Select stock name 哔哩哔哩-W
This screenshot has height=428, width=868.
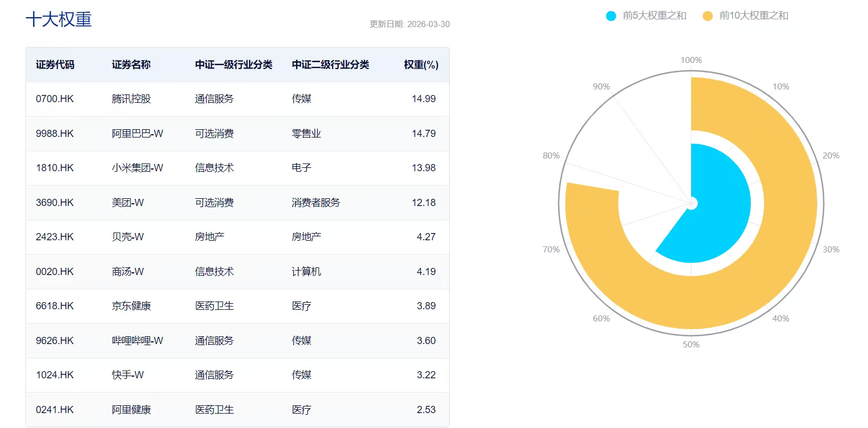(138, 341)
